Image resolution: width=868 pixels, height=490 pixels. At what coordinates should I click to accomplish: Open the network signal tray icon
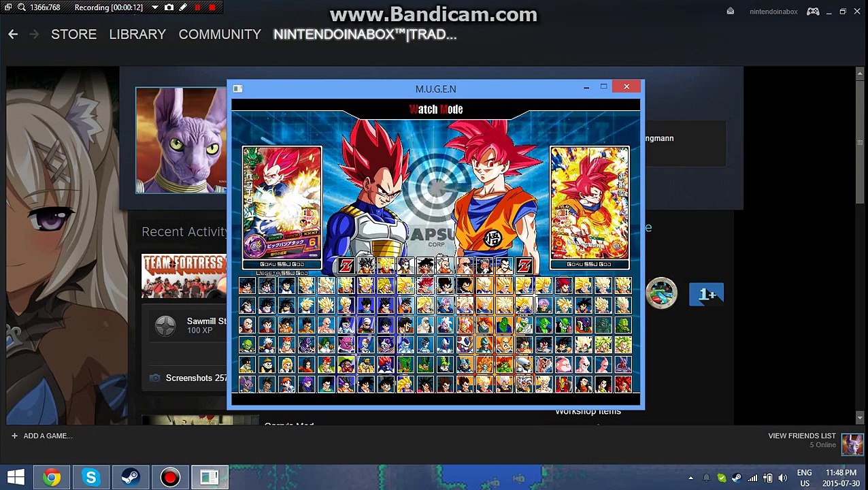(752, 478)
